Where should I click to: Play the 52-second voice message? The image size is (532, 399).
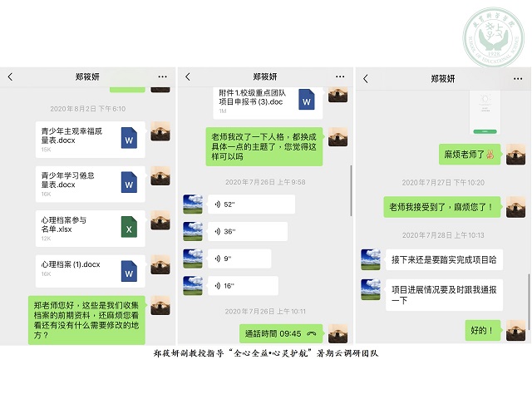[x=251, y=204]
